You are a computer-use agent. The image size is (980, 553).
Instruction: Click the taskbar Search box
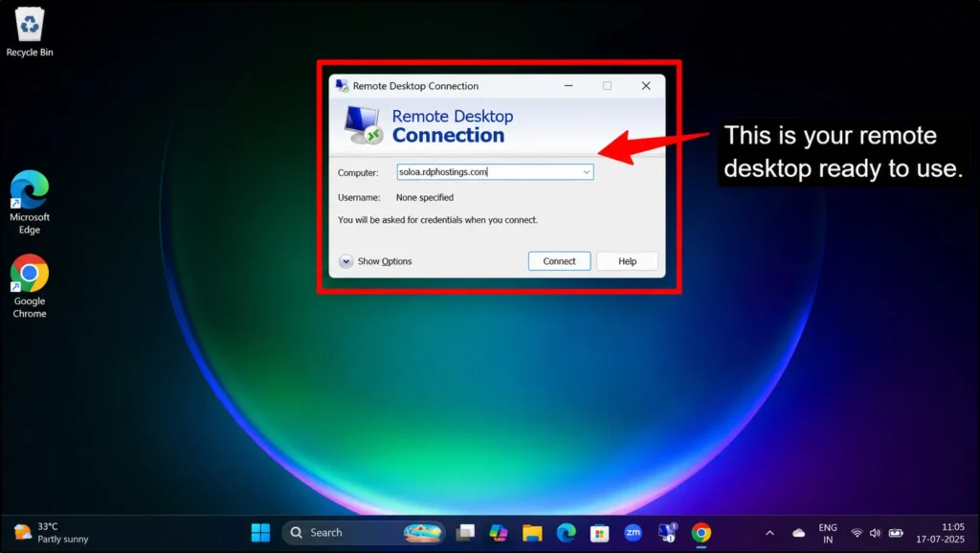pyautogui.click(x=364, y=532)
